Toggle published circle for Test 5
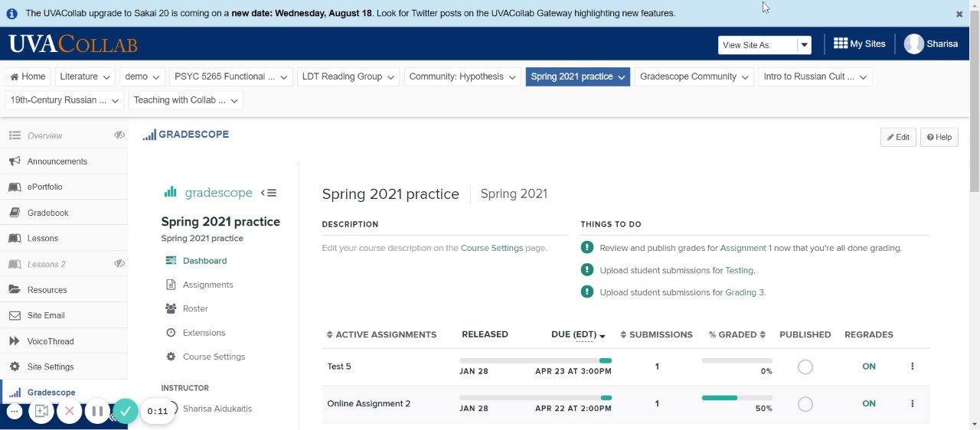This screenshot has height=430, width=980. (x=805, y=367)
